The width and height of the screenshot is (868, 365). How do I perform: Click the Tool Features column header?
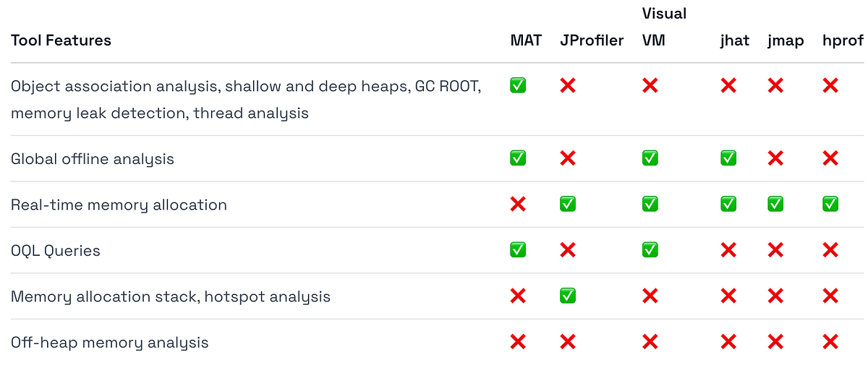[61, 40]
